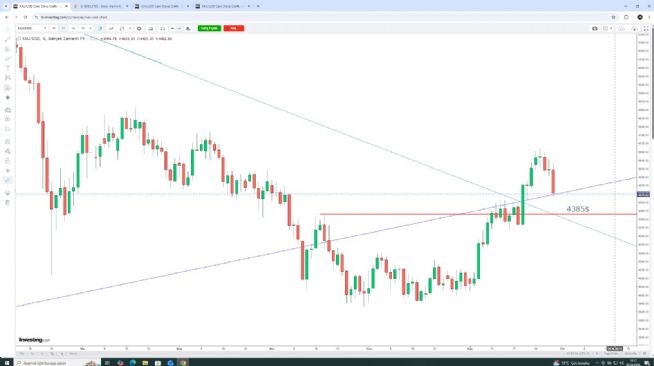Open Task View on the taskbar
This screenshot has height=366, width=654.
[107, 363]
